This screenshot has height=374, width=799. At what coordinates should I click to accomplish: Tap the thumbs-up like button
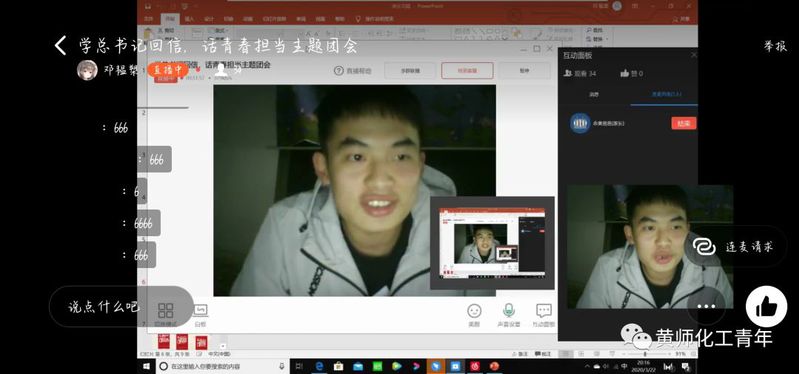click(x=766, y=306)
